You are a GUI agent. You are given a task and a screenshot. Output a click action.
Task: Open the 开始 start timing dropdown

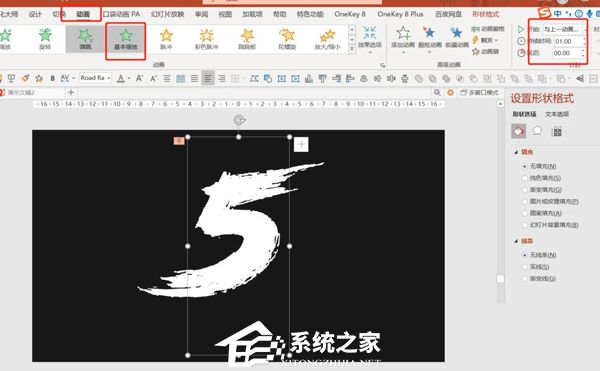pyautogui.click(x=564, y=29)
